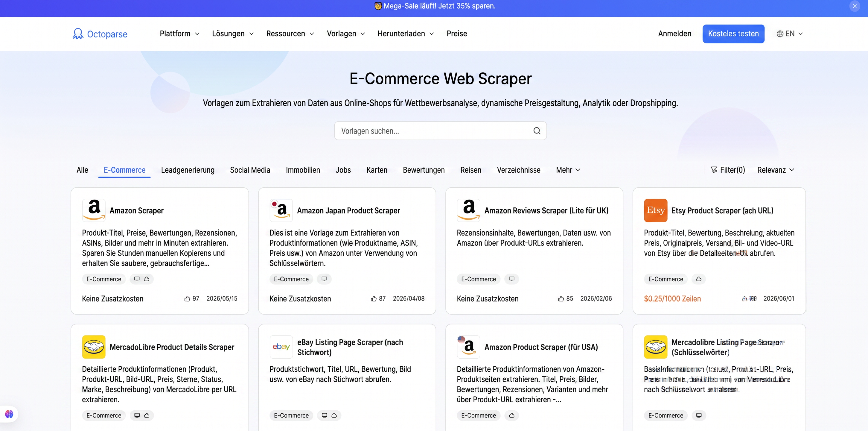868x431 pixels.
Task: Switch to the Karten tab
Action: click(x=377, y=170)
